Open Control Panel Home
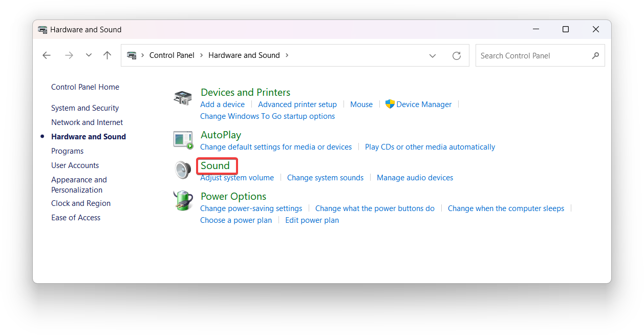The image size is (644, 335). [85, 87]
